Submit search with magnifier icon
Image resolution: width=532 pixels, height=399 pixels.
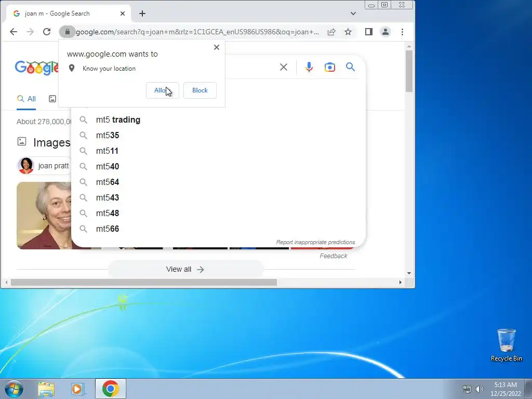pyautogui.click(x=351, y=67)
